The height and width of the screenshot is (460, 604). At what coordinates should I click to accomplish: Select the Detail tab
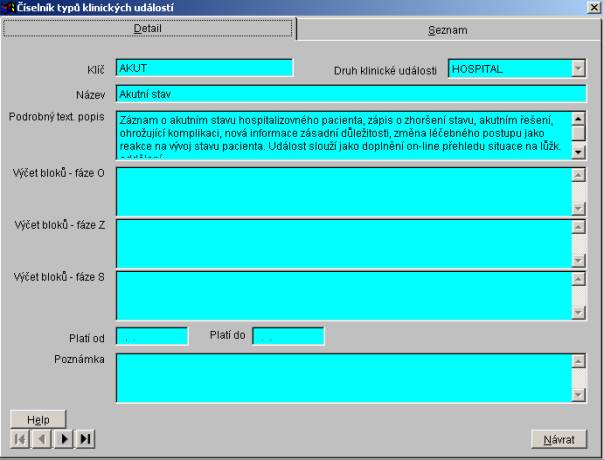[x=150, y=30]
